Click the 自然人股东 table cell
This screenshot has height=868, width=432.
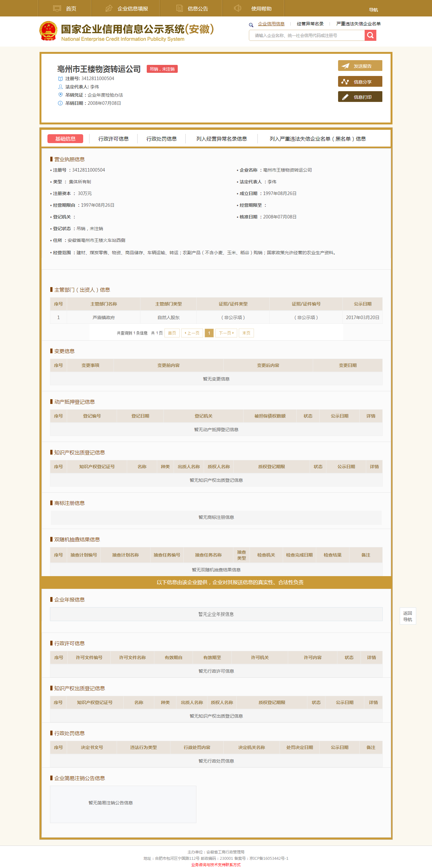[x=168, y=318]
